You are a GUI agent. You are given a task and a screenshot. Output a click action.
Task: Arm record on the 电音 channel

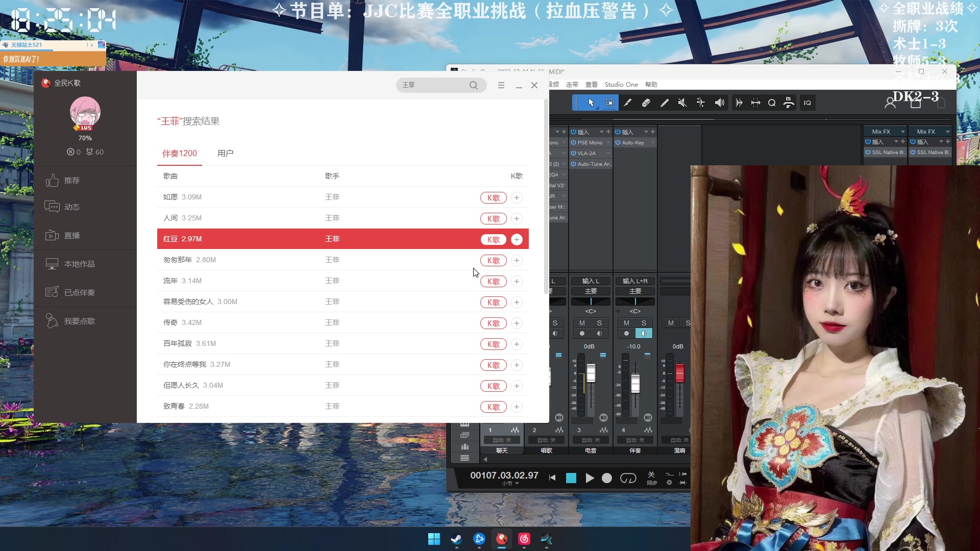point(582,333)
